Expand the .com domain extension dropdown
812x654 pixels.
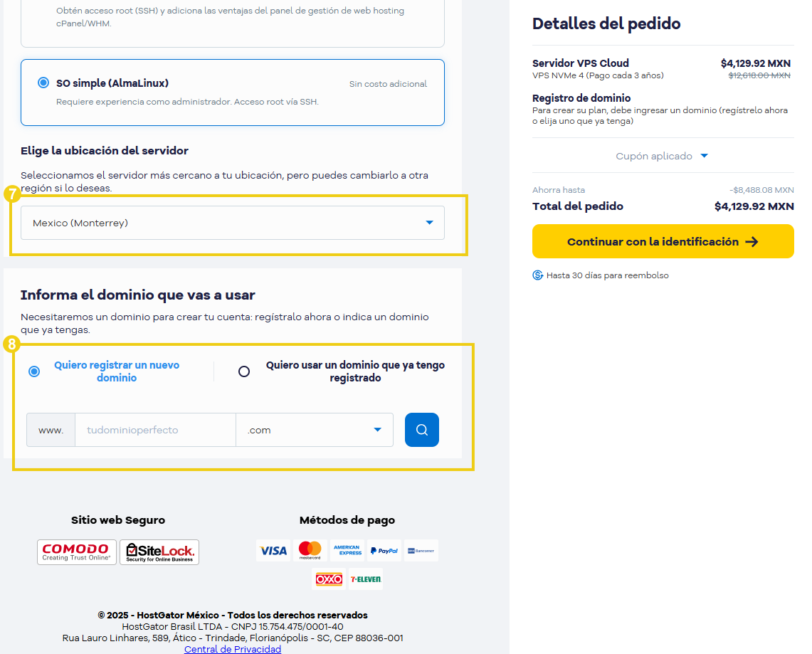(x=315, y=430)
